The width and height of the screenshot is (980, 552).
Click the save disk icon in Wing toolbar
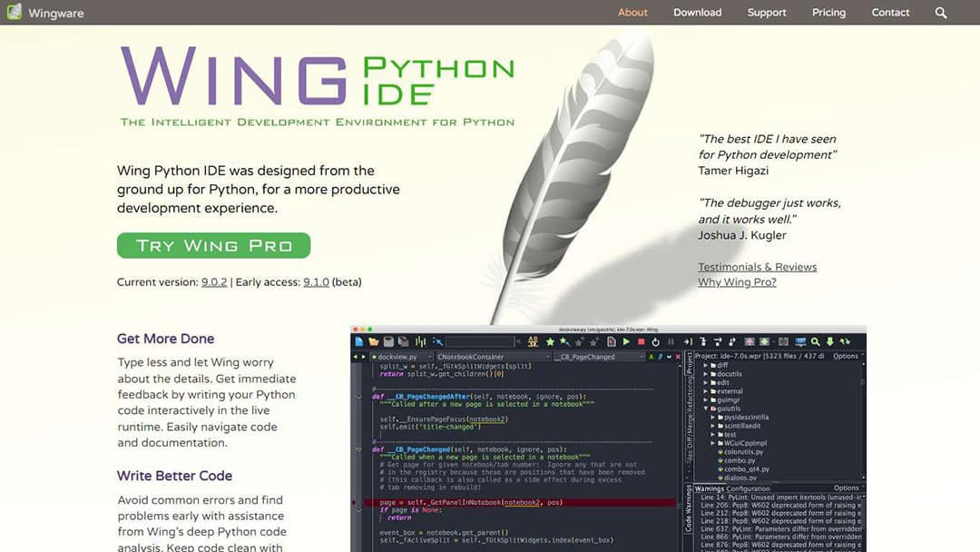[x=388, y=342]
